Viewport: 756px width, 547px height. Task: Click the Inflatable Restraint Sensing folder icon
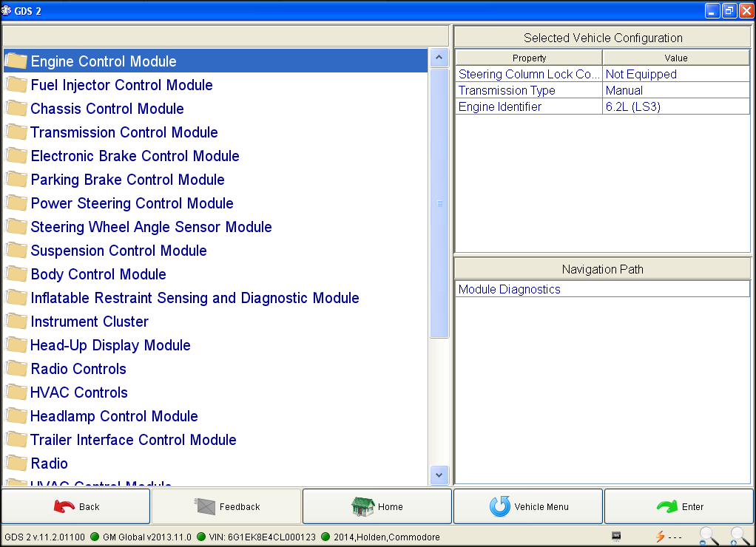(16, 297)
